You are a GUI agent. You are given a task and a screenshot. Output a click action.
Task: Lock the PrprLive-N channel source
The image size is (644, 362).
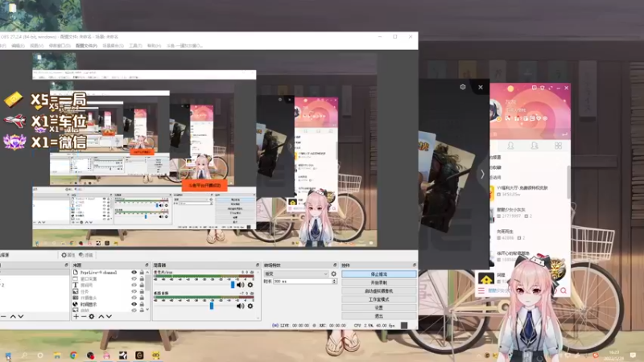click(x=142, y=272)
